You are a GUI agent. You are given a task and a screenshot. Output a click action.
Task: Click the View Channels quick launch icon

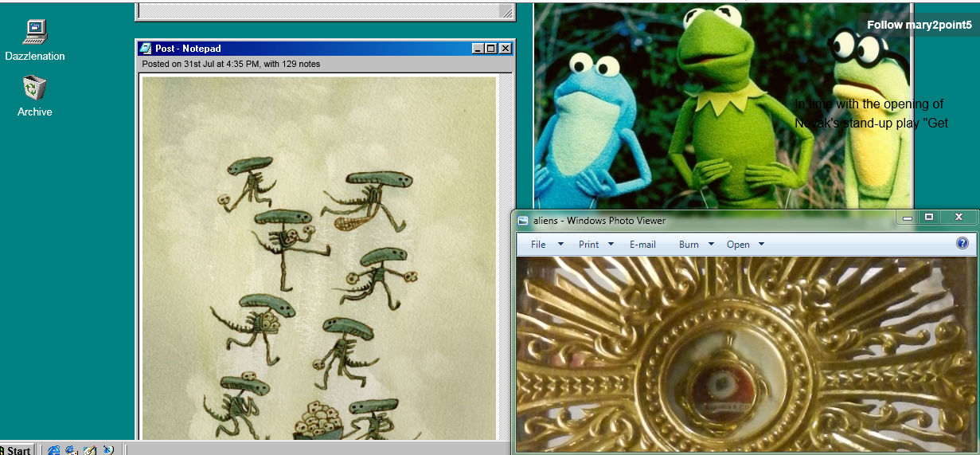tap(108, 450)
